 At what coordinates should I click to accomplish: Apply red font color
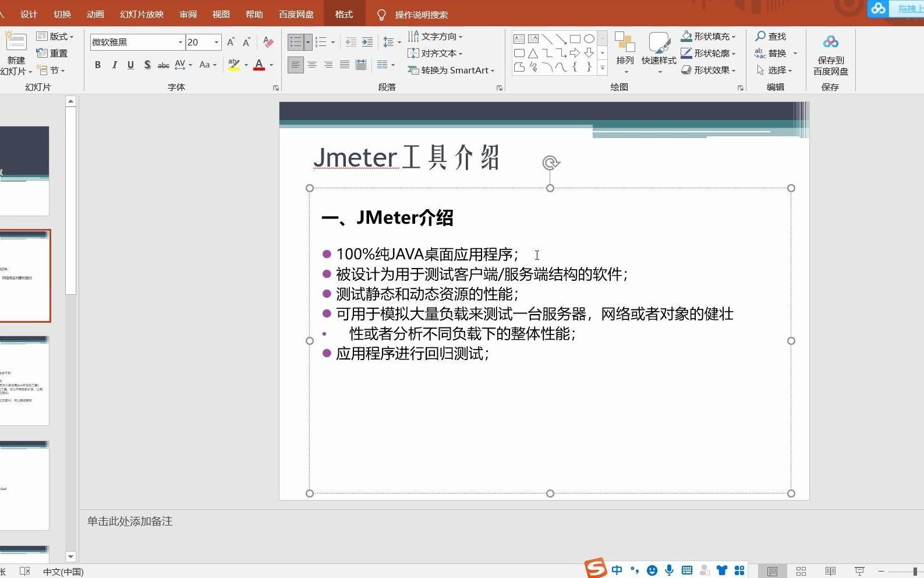259,65
